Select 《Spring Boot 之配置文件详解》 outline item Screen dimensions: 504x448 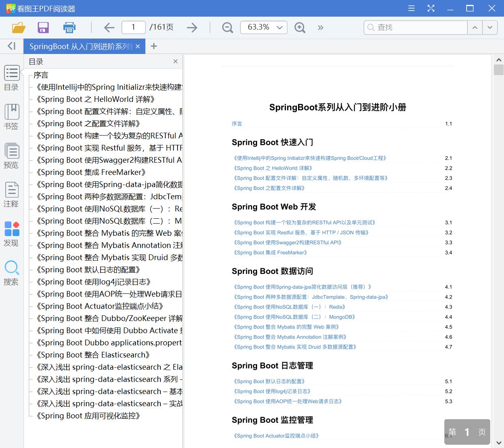coord(88,123)
